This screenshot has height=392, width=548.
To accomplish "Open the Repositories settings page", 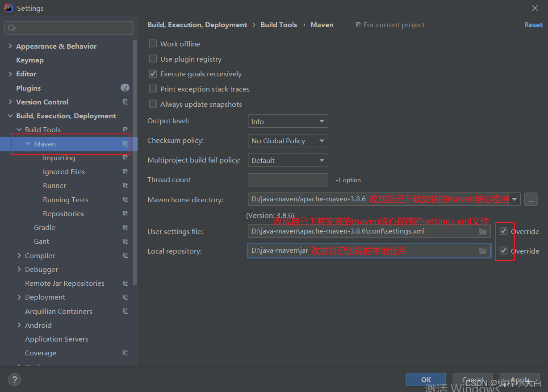I will (63, 213).
